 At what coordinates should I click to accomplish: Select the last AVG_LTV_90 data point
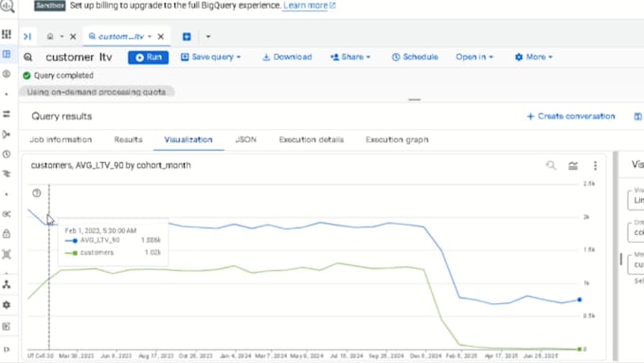click(580, 299)
